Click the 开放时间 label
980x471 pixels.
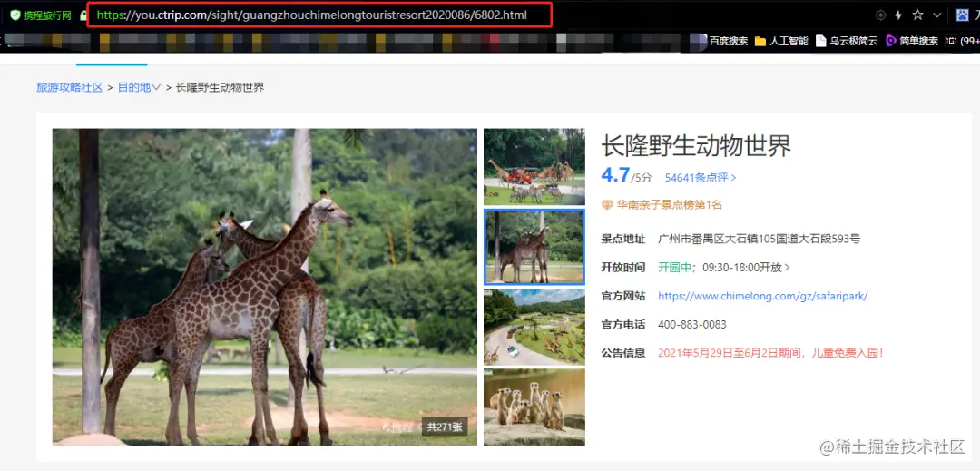click(x=623, y=267)
